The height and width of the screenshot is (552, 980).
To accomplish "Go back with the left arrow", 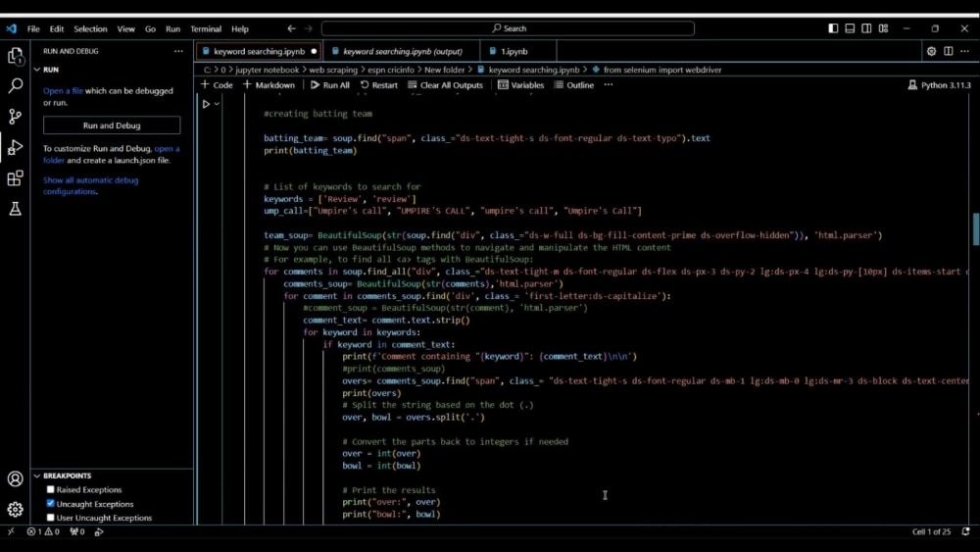I will [x=291, y=28].
